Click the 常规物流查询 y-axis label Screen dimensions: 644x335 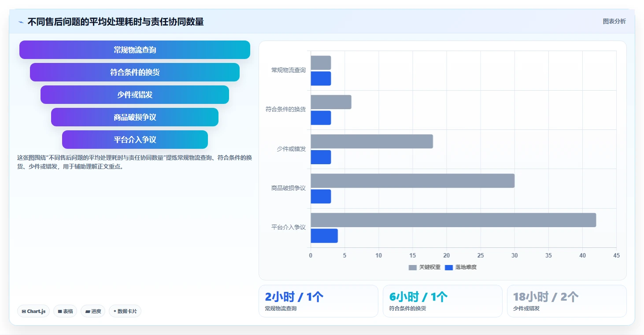pos(289,70)
